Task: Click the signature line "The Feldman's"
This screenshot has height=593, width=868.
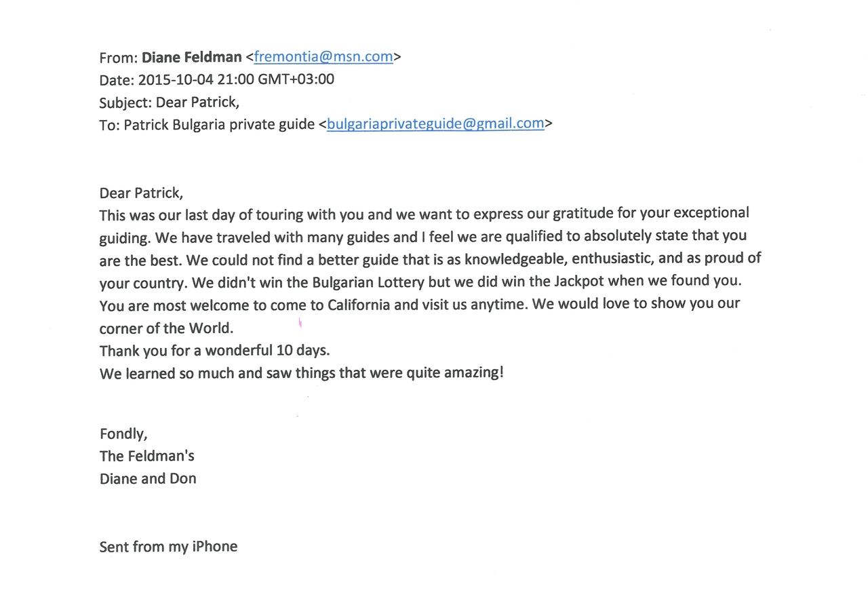Action: (x=147, y=456)
